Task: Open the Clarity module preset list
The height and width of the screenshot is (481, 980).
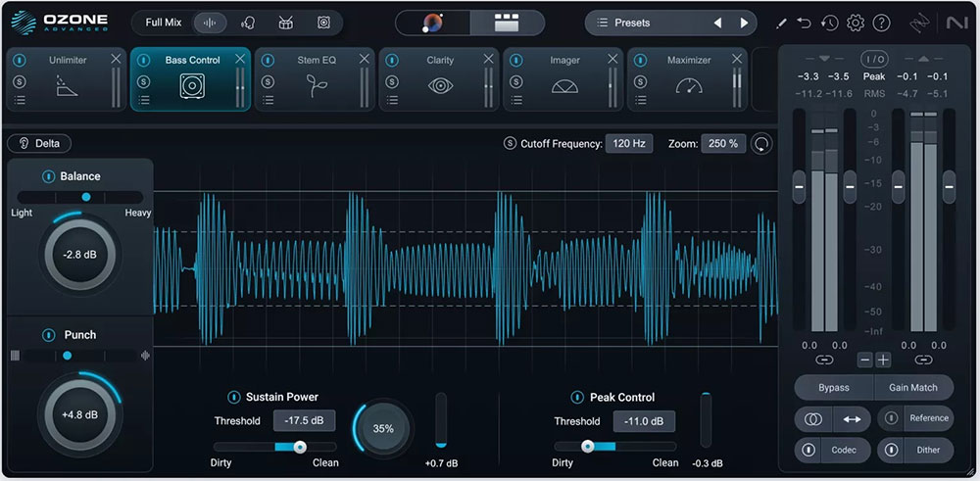Action: coord(392,100)
